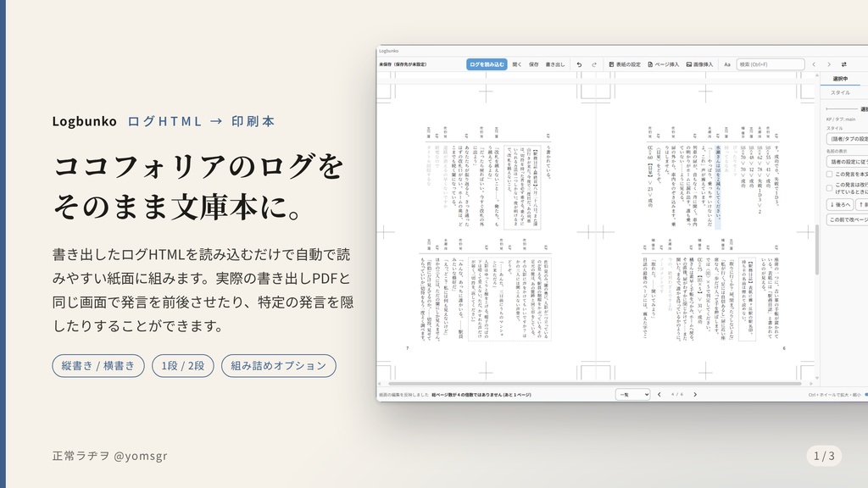Go to the previous search result arrow
This screenshot has width=868, height=488.
pyautogui.click(x=814, y=64)
